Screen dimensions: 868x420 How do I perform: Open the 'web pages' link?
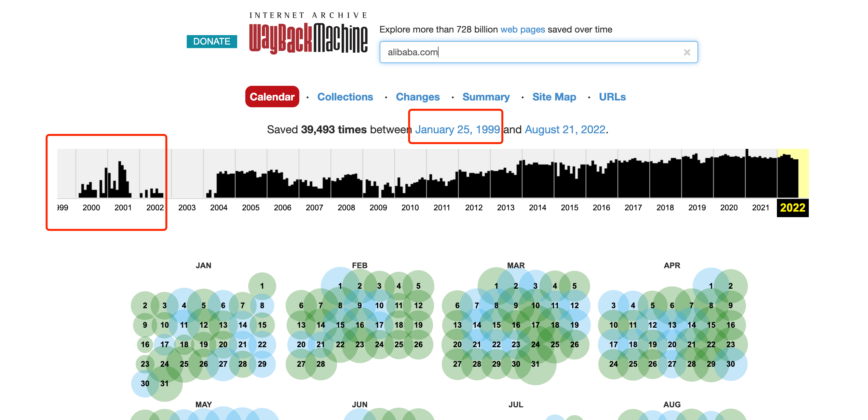(522, 29)
